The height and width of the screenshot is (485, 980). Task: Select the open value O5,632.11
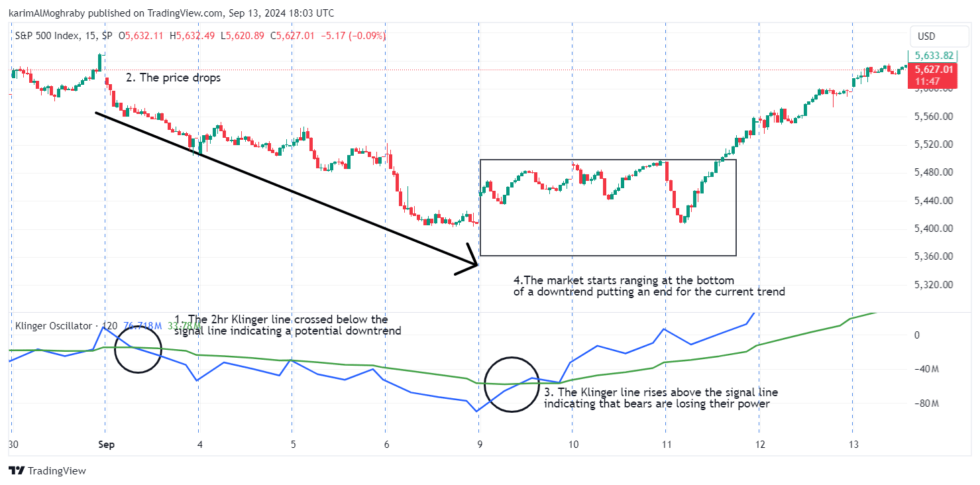(140, 35)
